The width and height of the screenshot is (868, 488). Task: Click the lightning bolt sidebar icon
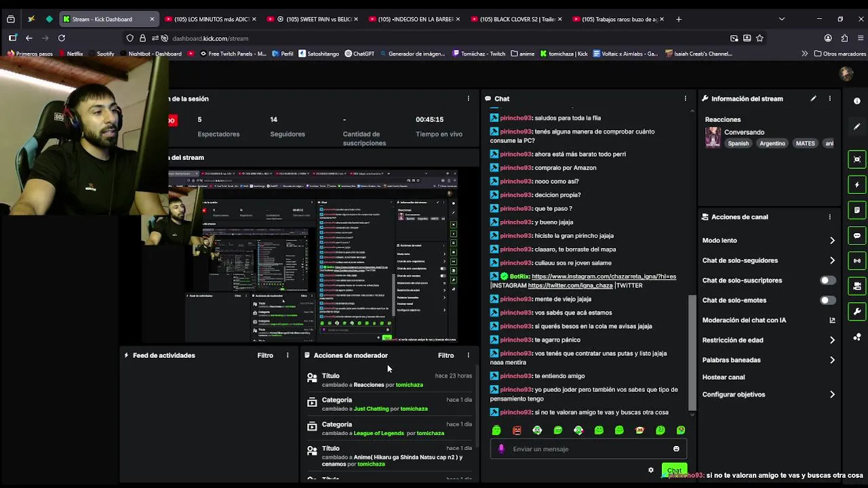point(857,184)
